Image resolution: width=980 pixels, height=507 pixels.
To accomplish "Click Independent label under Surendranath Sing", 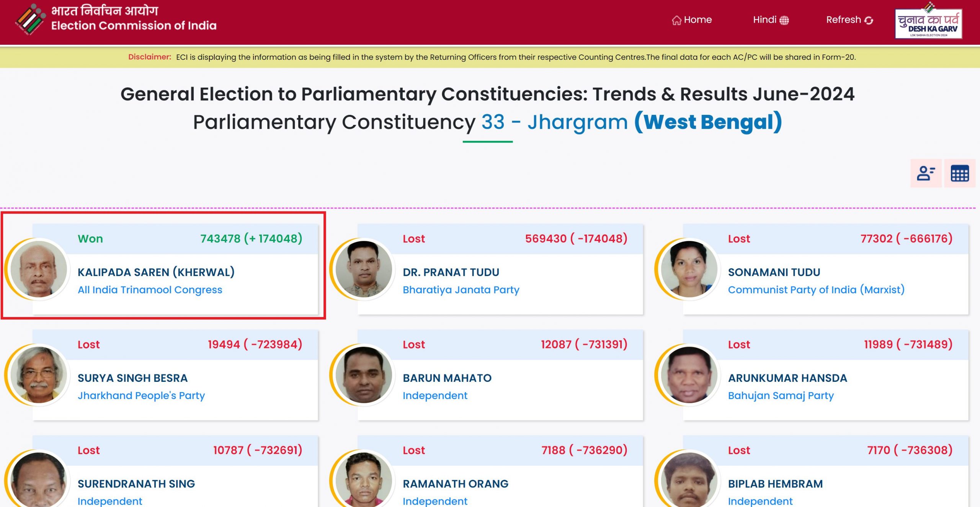I will click(x=110, y=501).
